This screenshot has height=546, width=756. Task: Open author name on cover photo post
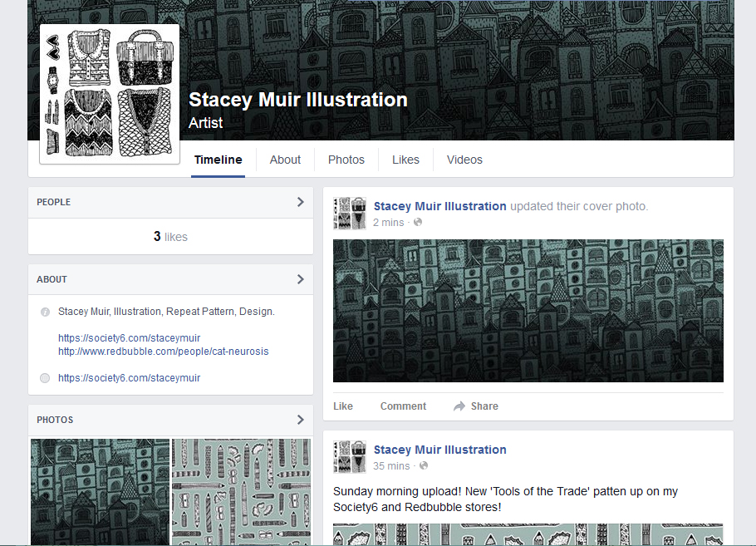tap(439, 206)
